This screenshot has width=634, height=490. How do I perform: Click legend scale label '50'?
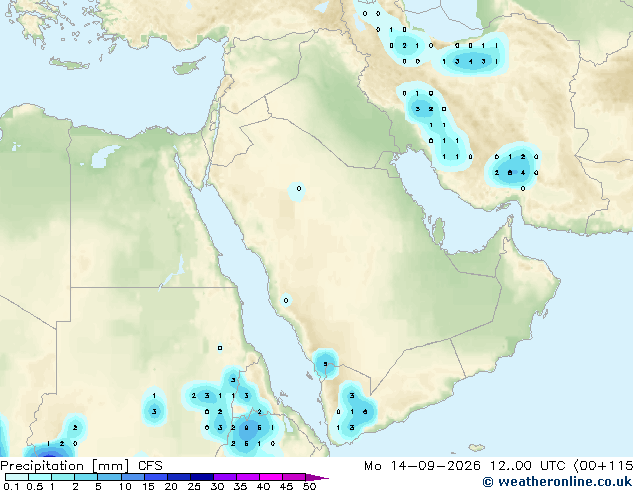pyautogui.click(x=309, y=486)
